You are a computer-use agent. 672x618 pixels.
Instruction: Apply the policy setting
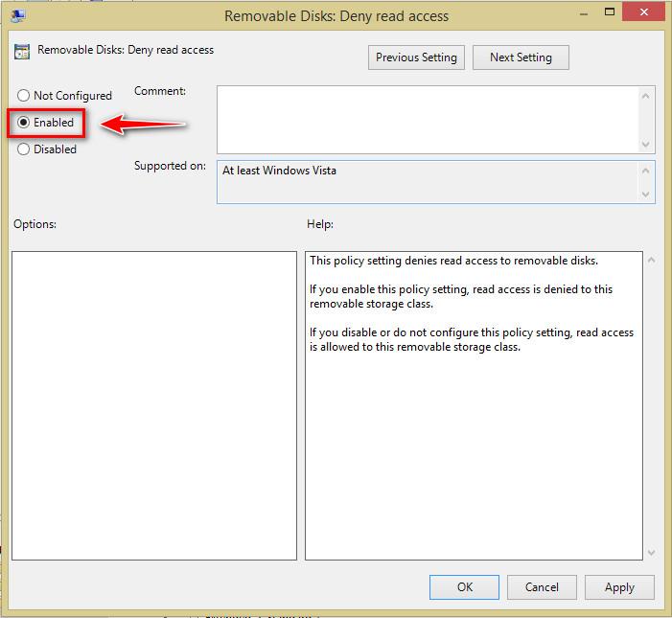pos(619,587)
